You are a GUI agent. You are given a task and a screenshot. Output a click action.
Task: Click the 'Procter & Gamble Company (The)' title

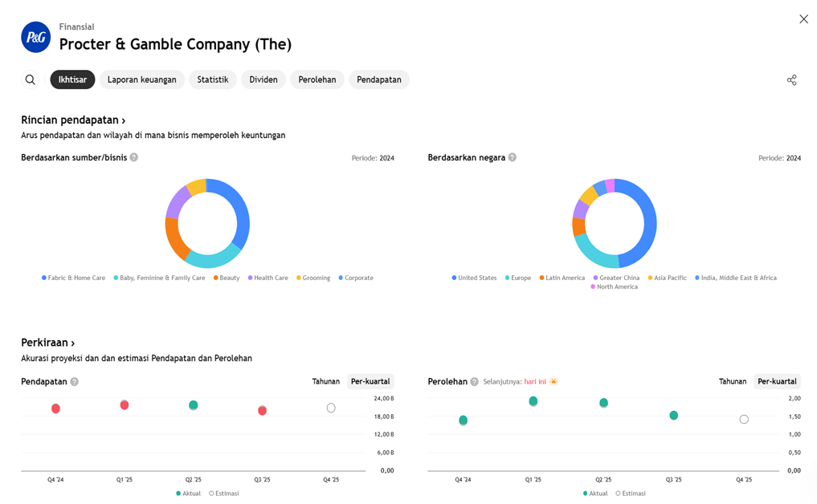175,44
